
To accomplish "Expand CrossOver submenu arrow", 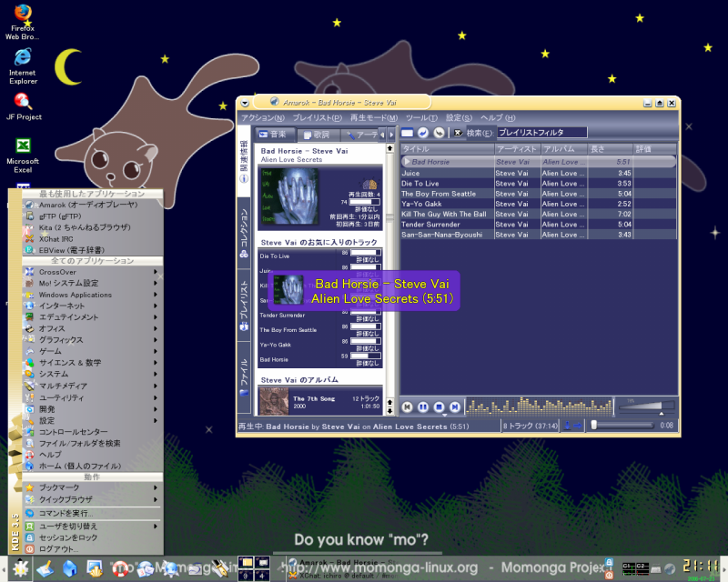I will tap(156, 272).
